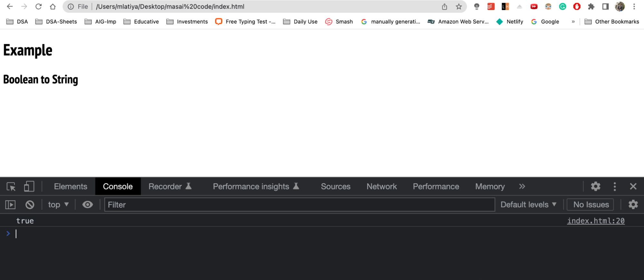Open the Default levels dropdown
Screen dimensions: 644x280
tap(528, 205)
